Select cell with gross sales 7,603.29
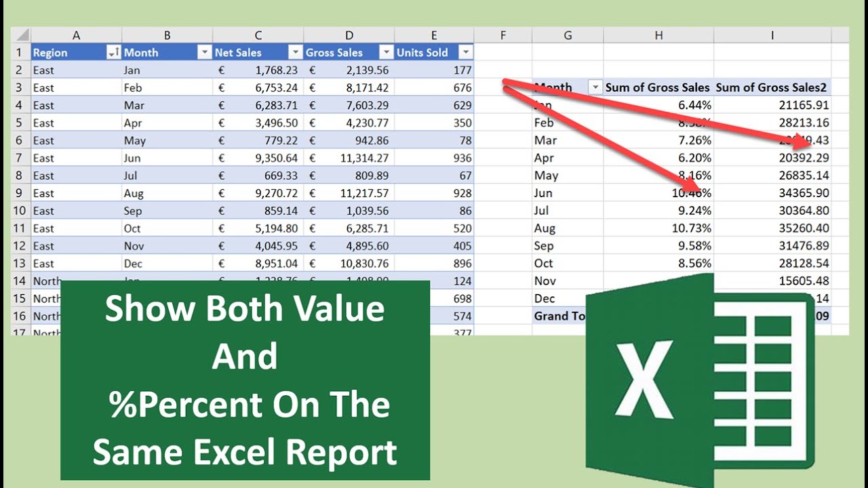Viewport: 868px width, 488px height. (349, 105)
